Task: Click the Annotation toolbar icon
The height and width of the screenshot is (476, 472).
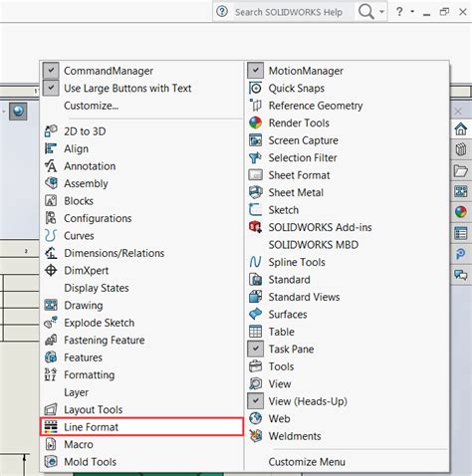Action: (x=51, y=166)
